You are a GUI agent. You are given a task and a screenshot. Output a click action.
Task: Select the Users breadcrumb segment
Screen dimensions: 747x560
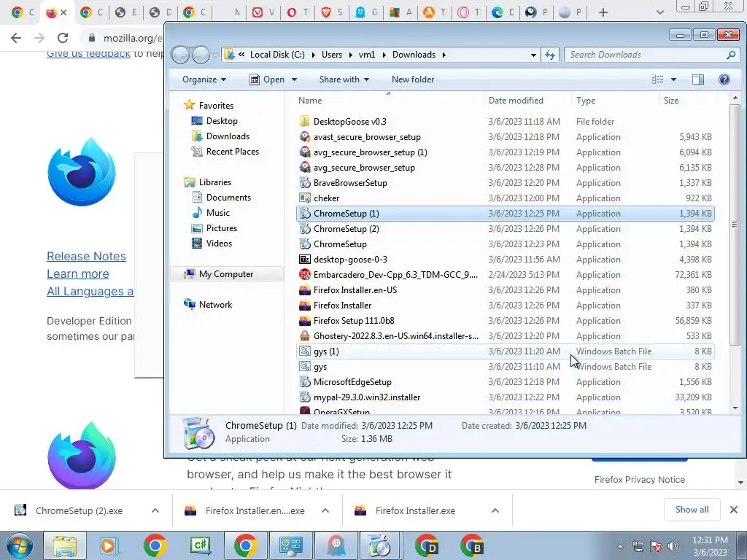point(332,55)
